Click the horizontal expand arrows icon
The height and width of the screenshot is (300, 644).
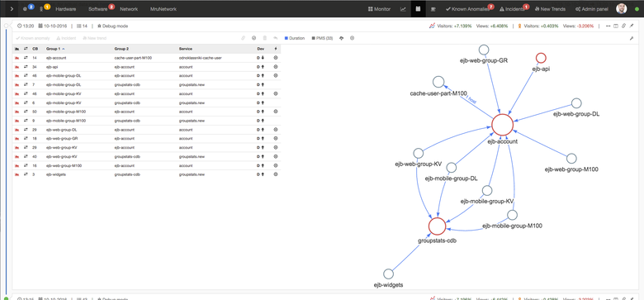point(608,26)
